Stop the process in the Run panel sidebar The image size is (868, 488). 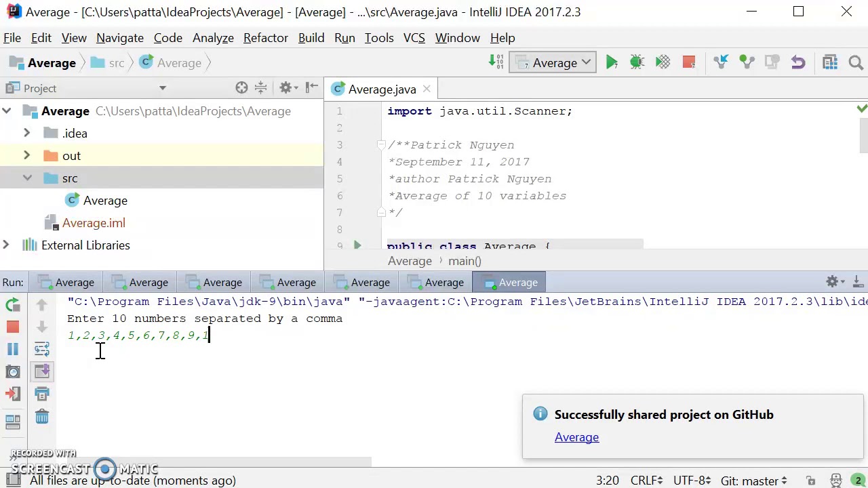tap(13, 327)
